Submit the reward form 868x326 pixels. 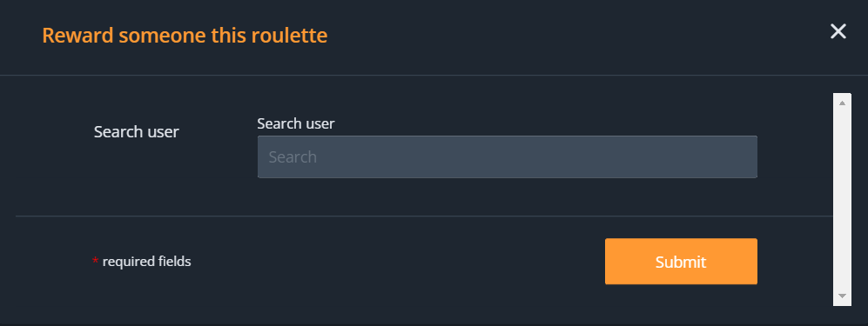681,262
